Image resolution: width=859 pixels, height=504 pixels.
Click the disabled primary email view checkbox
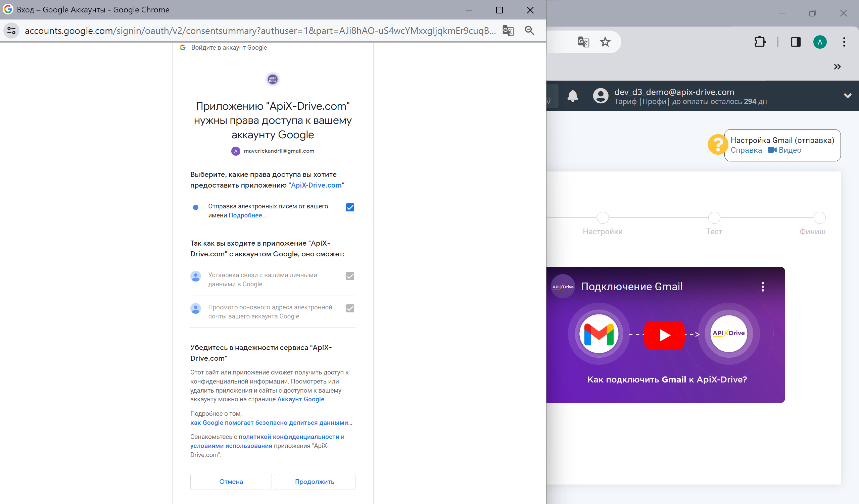[x=350, y=308]
